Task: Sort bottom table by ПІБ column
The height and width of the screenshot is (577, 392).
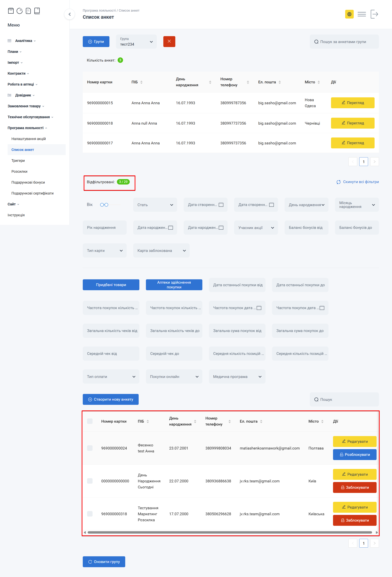Action: [x=148, y=421]
